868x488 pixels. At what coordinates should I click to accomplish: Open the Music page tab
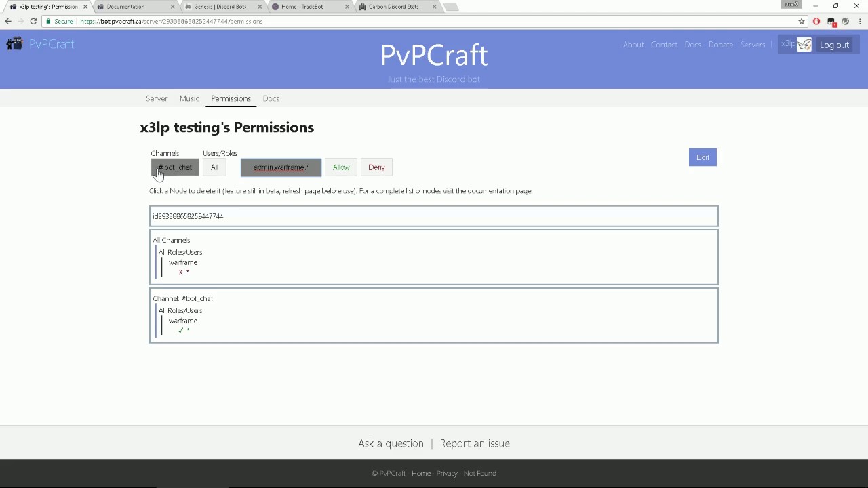[189, 98]
